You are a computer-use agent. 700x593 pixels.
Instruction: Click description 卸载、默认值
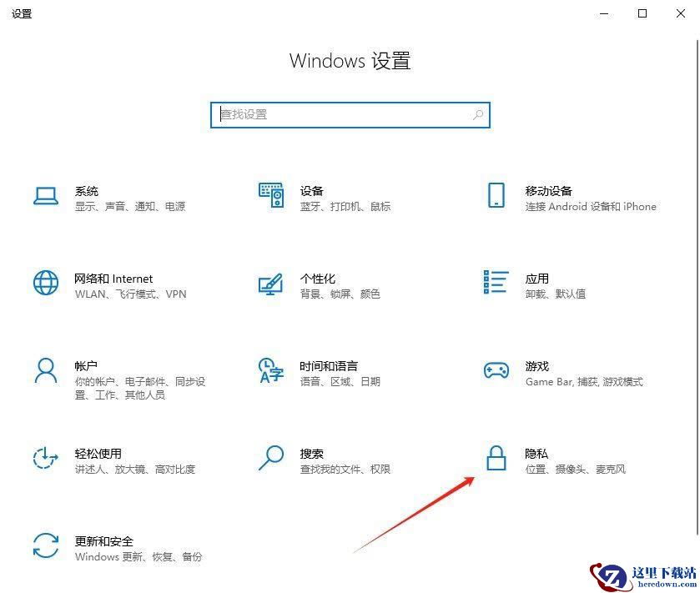click(x=556, y=294)
